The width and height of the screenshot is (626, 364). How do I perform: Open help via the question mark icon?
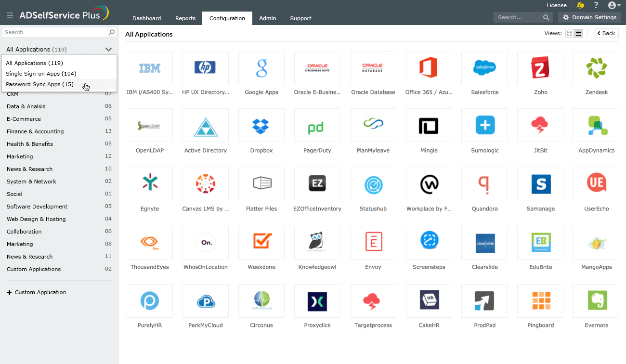click(x=596, y=5)
